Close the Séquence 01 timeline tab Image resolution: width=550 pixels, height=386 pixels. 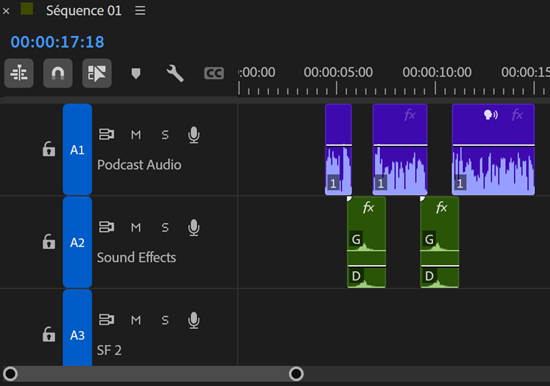(x=6, y=11)
